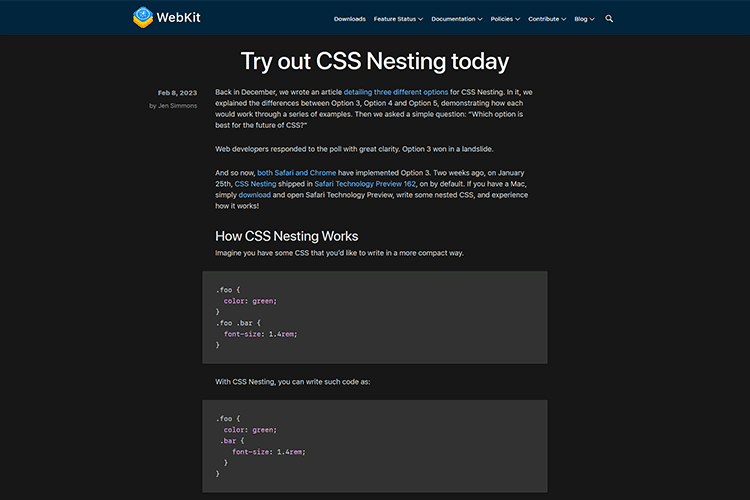The width and height of the screenshot is (750, 500).
Task: Click the 'Try out CSS Nesting today' title
Action: pyautogui.click(x=375, y=61)
